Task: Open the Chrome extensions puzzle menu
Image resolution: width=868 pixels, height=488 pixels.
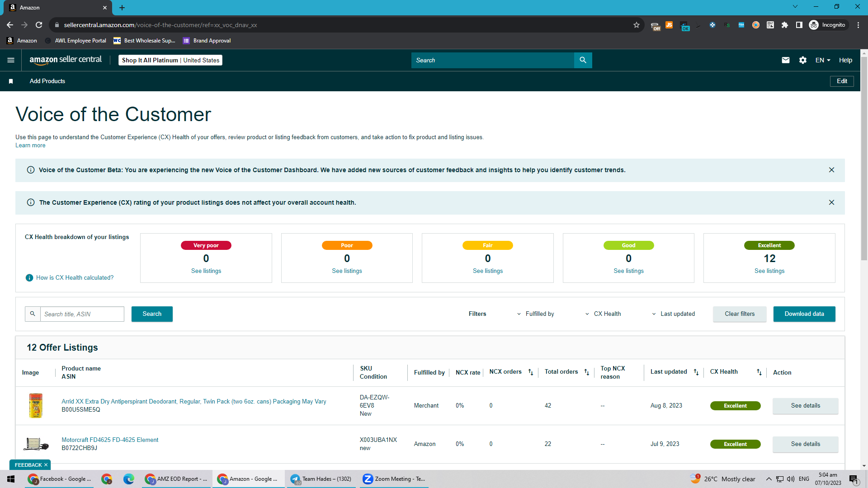Action: pyautogui.click(x=785, y=25)
